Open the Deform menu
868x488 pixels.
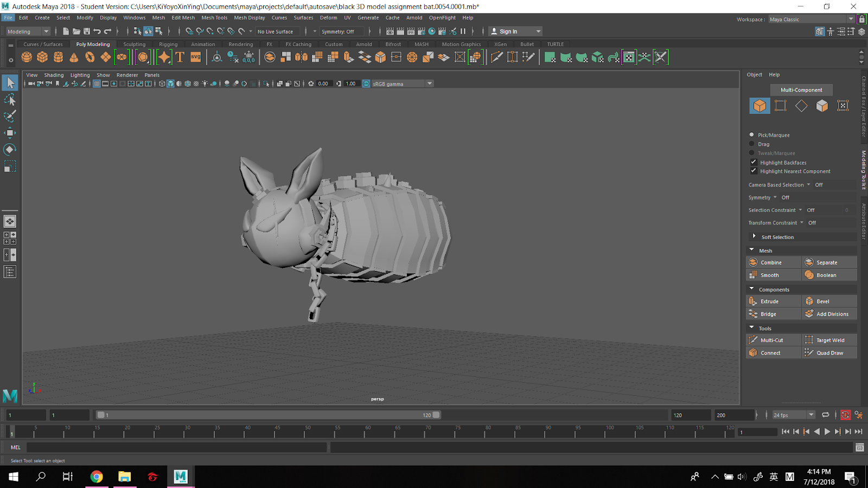pyautogui.click(x=328, y=18)
